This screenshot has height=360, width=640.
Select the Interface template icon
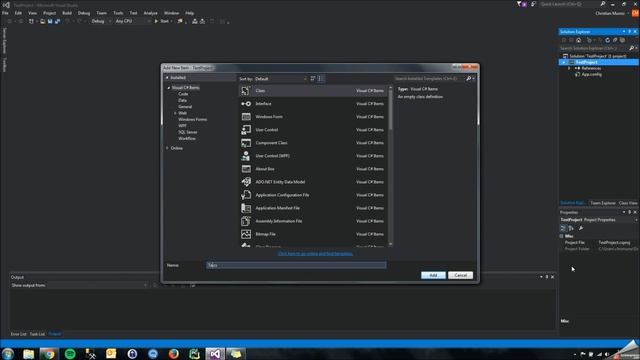pyautogui.click(x=246, y=104)
